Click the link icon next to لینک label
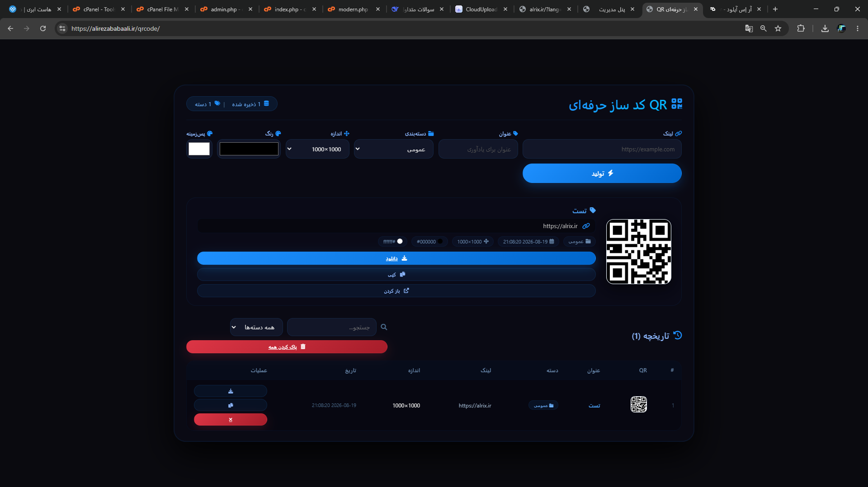The width and height of the screenshot is (868, 487). point(678,134)
